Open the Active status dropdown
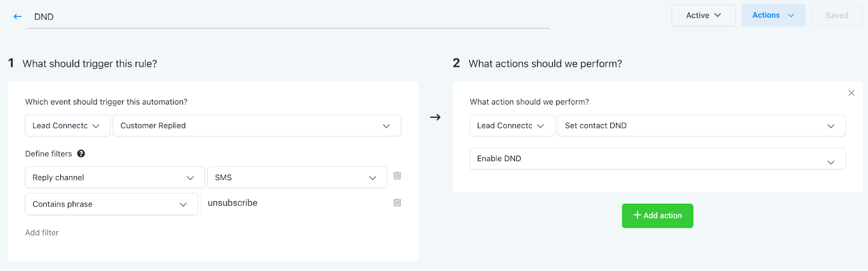This screenshot has width=868, height=271. [x=703, y=16]
